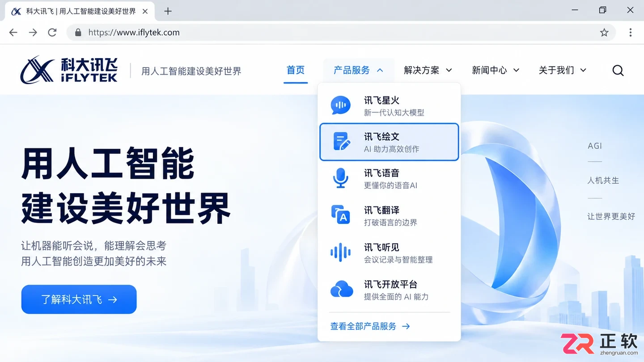644x362 pixels.
Task: Select 讯飞听见 menu item title
Action: click(381, 247)
